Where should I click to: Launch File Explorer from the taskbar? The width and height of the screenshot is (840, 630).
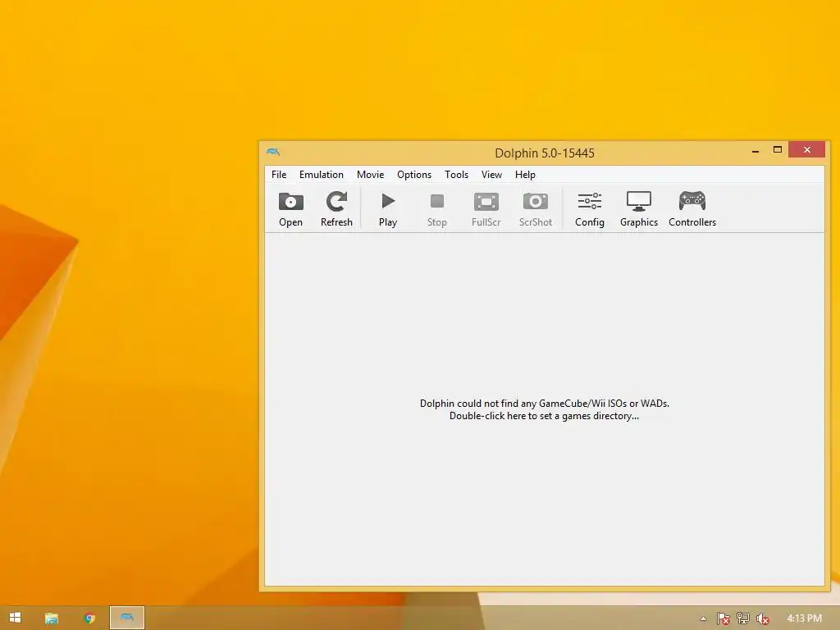52,619
